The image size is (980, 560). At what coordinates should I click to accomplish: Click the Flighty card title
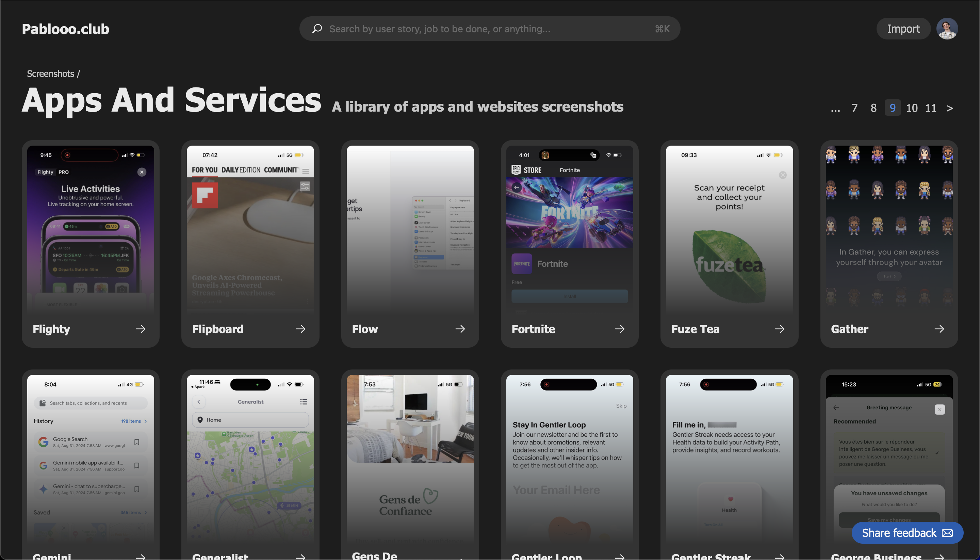click(x=51, y=329)
